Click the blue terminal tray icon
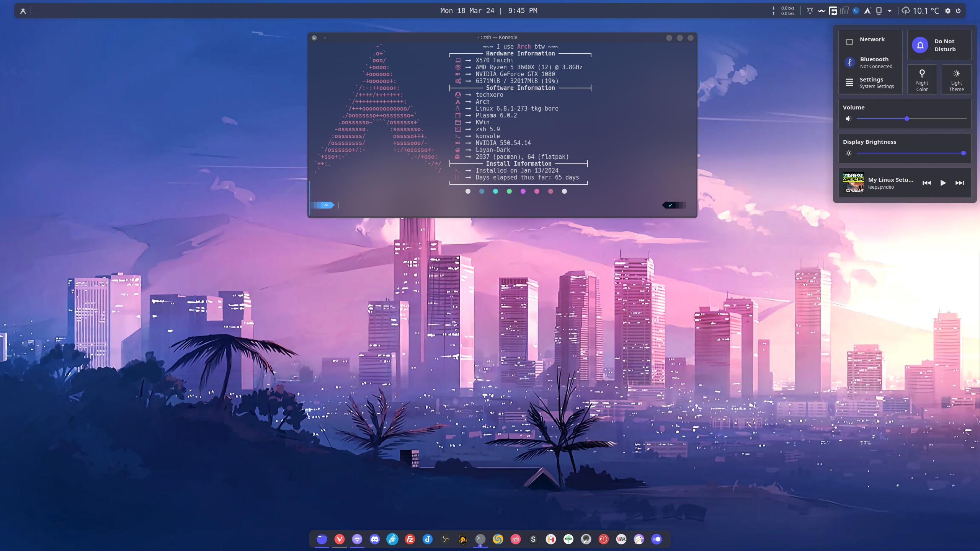Viewport: 980px width, 551px height. pos(856,11)
